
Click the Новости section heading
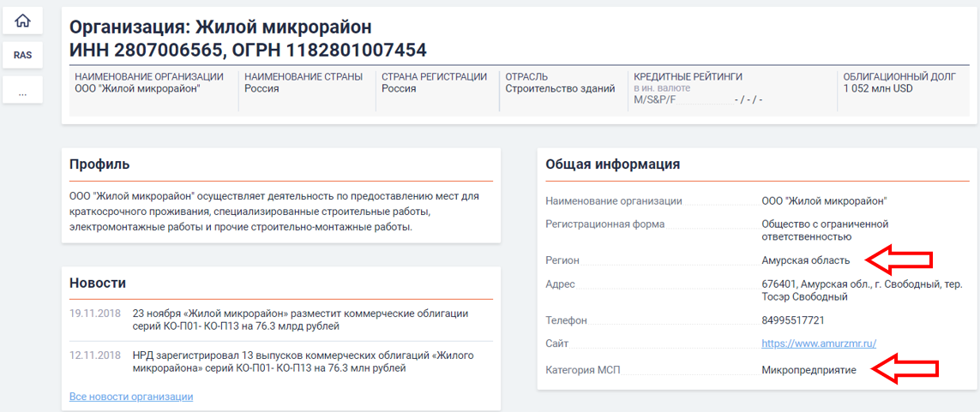(x=98, y=283)
